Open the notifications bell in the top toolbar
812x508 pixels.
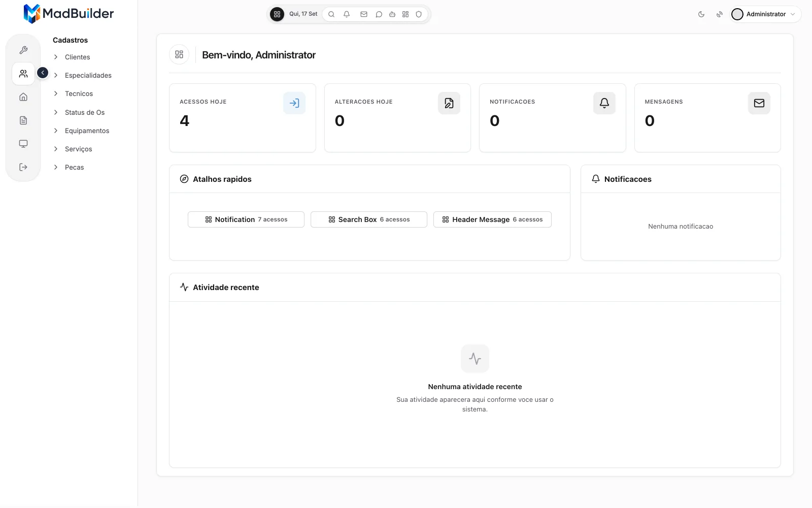click(x=347, y=14)
